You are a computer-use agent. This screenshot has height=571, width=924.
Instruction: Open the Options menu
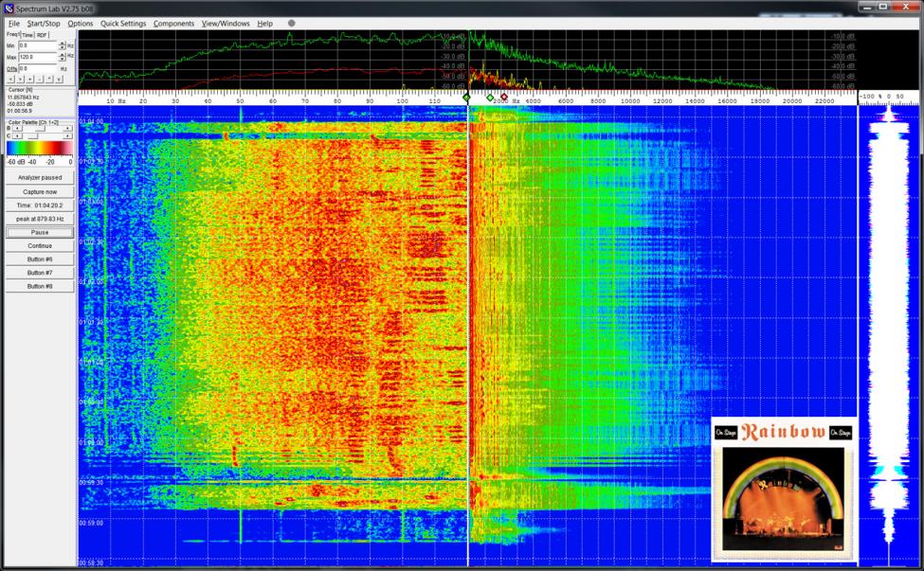(81, 24)
